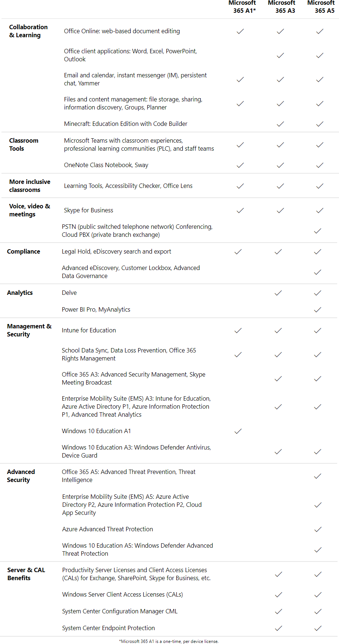This screenshot has height=644, width=339.
Task: Select the Microsoft 365 A3 column header
Action: point(282,7)
